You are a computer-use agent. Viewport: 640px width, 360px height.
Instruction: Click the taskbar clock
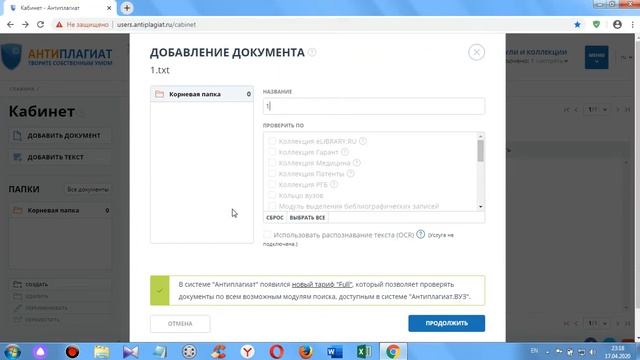[x=619, y=352]
